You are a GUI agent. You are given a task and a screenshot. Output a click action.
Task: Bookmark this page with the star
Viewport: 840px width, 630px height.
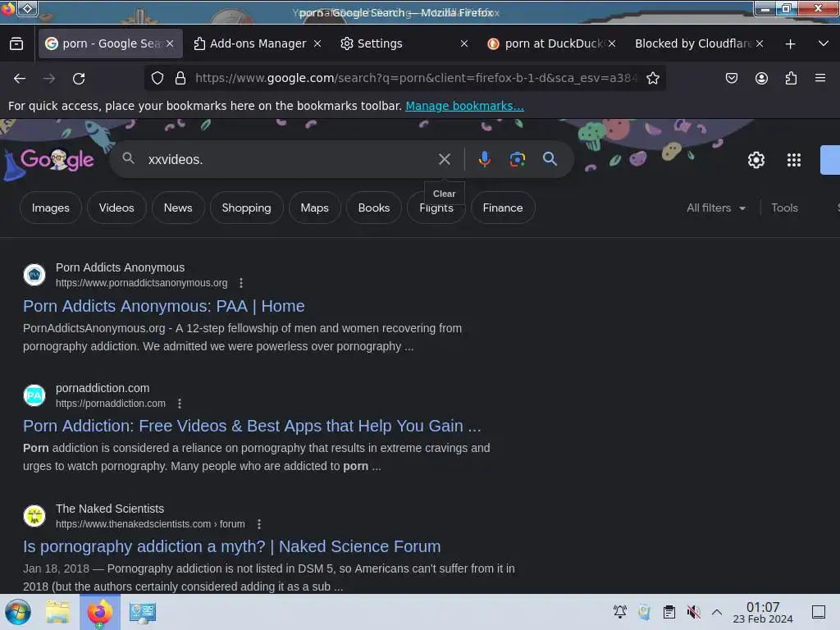[652, 78]
